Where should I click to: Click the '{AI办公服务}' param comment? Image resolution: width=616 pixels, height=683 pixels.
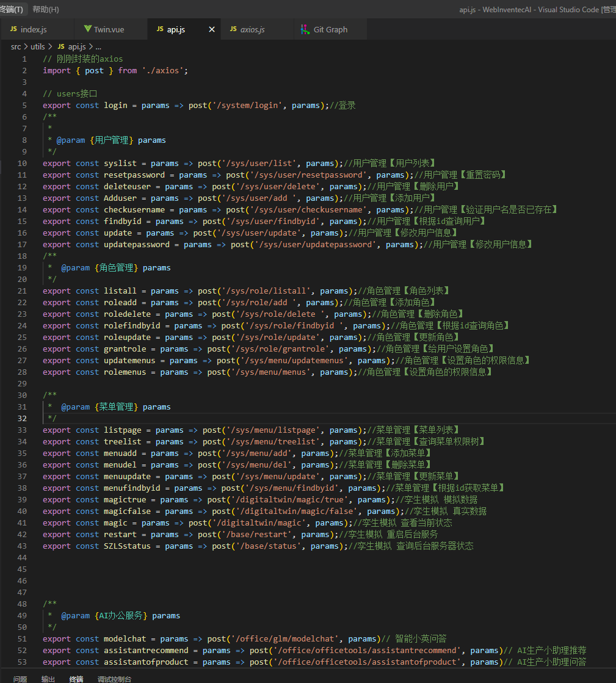(121, 616)
